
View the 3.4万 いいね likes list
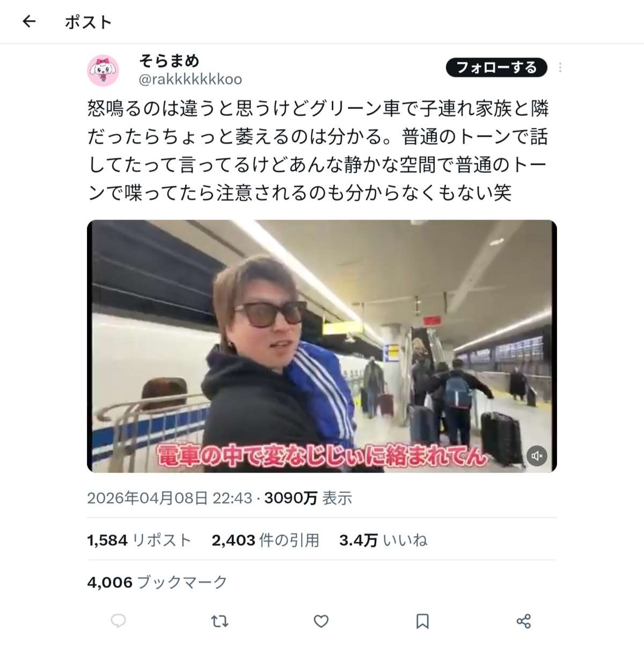pyautogui.click(x=383, y=540)
